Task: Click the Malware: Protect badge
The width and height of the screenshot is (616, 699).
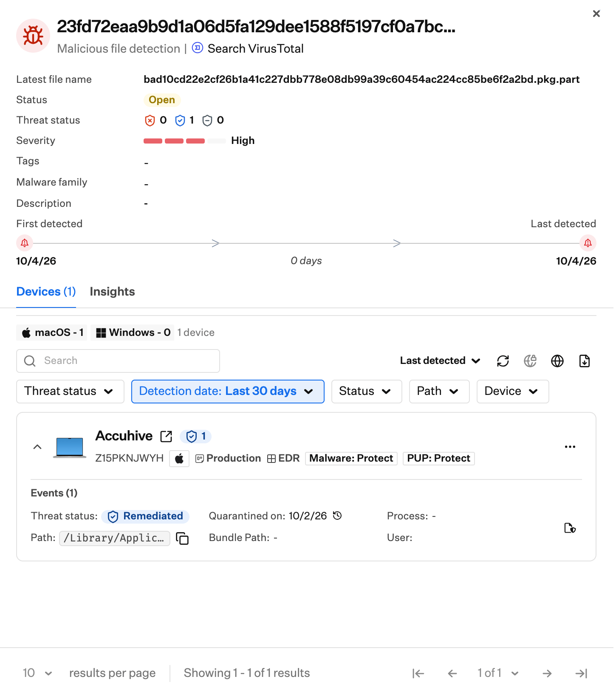Action: (351, 459)
